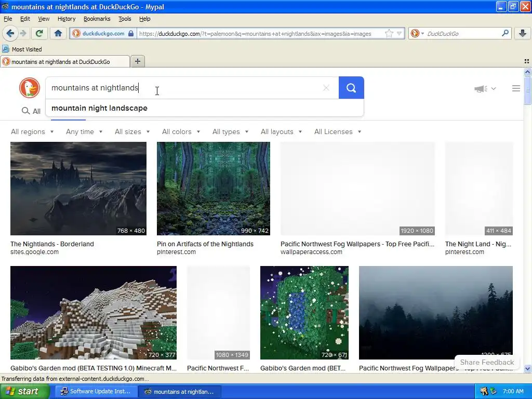The image size is (532, 399).
Task: Click the first system tray icon
Action: coord(484,391)
